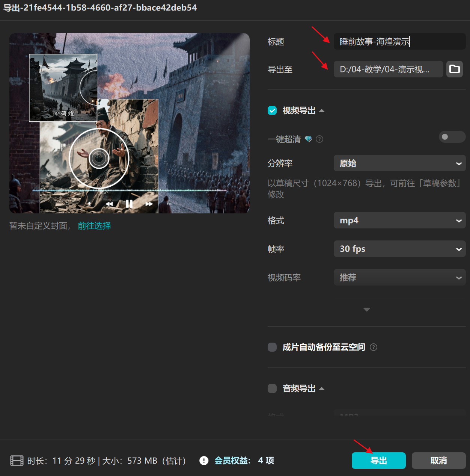Image resolution: width=470 pixels, height=476 pixels.
Task: Click the diamond VIP icon beside 一键超清
Action: click(309, 139)
